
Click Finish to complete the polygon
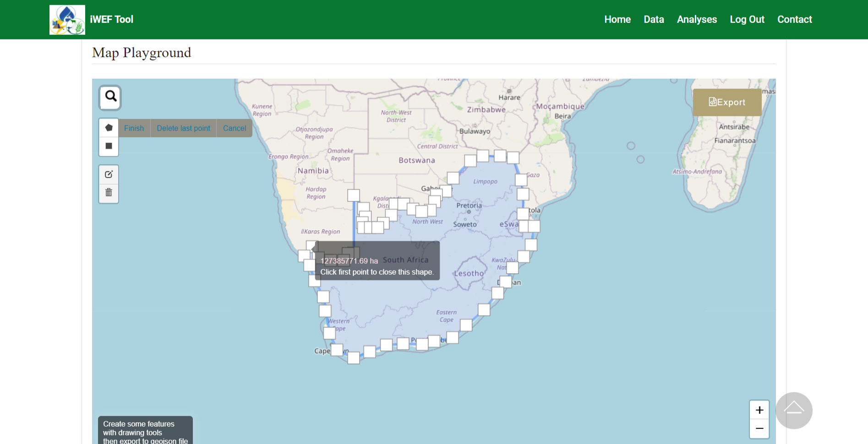(133, 128)
